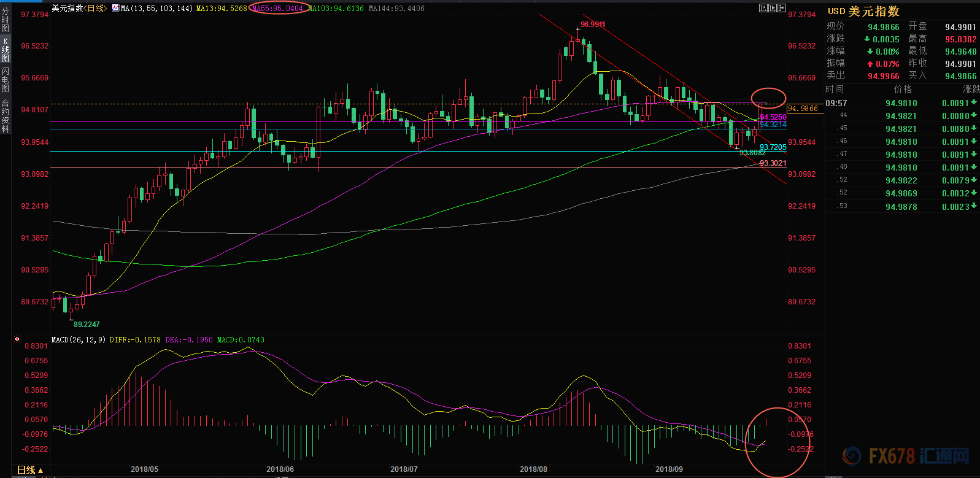Viewport: 980px width, 478px height.
Task: Click the 09:57 tick row price 94.9810
Action: coord(901,103)
